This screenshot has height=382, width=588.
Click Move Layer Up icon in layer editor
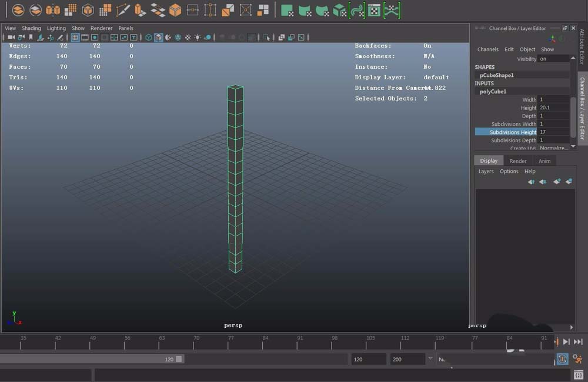click(531, 182)
